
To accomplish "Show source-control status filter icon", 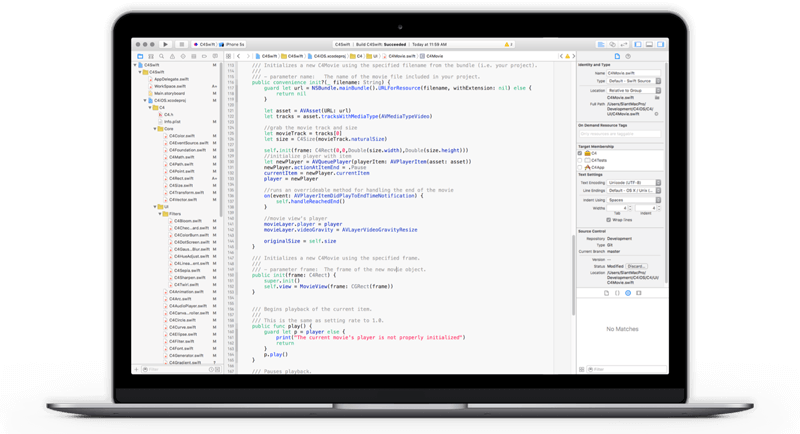I will [x=218, y=369].
